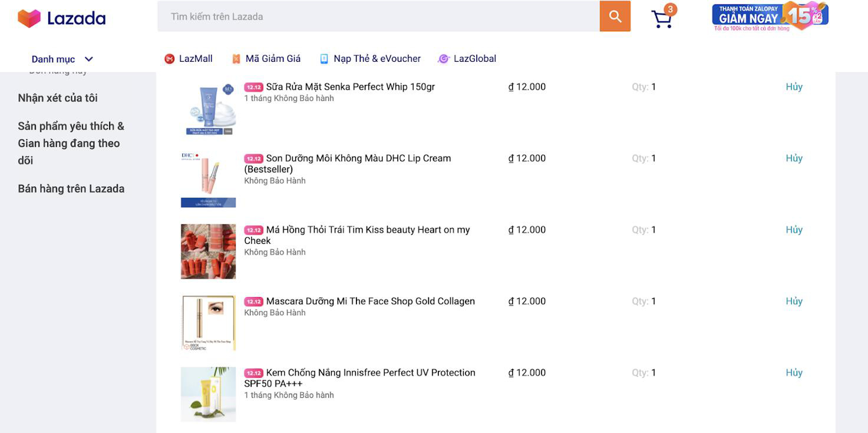
Task: Expand the Danh mục category dropdown
Action: pyautogui.click(x=62, y=59)
